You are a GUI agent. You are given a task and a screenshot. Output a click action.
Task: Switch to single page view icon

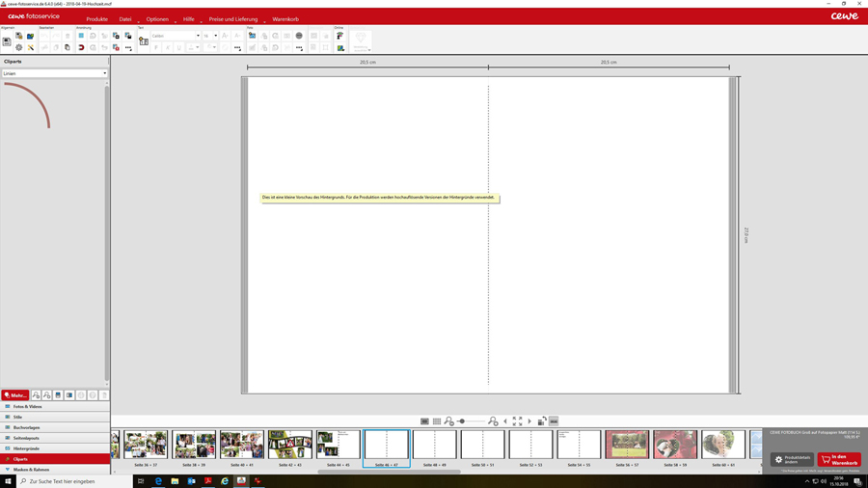[x=424, y=421]
